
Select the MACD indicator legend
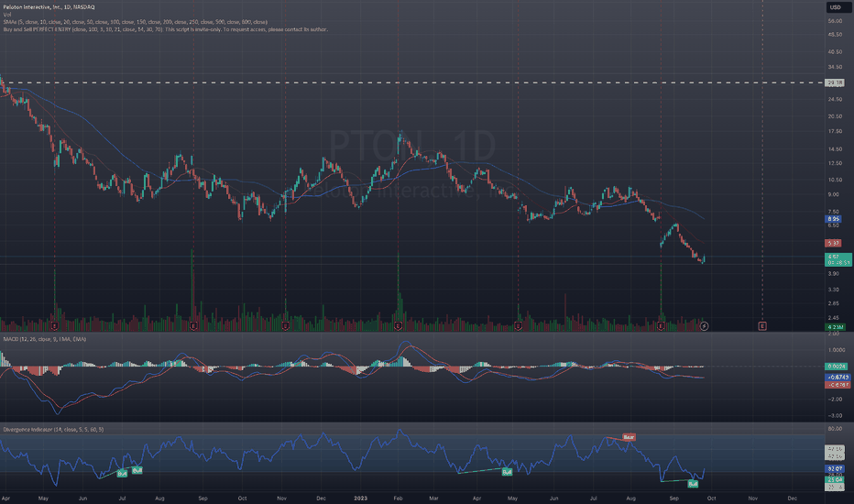(45, 339)
